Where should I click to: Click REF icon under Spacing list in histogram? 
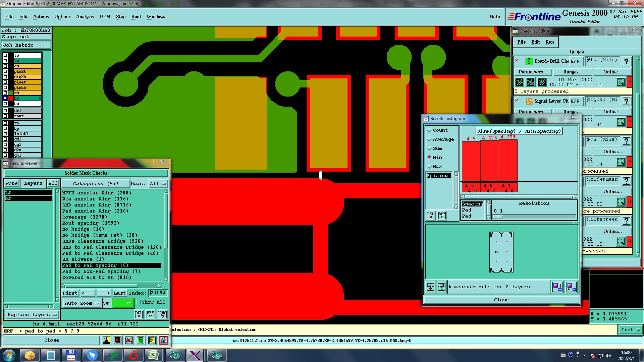[442, 216]
